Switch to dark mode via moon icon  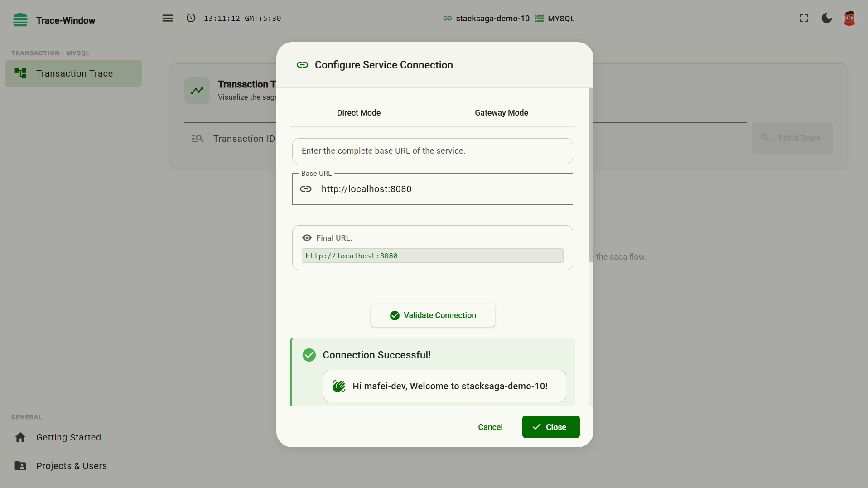(827, 18)
